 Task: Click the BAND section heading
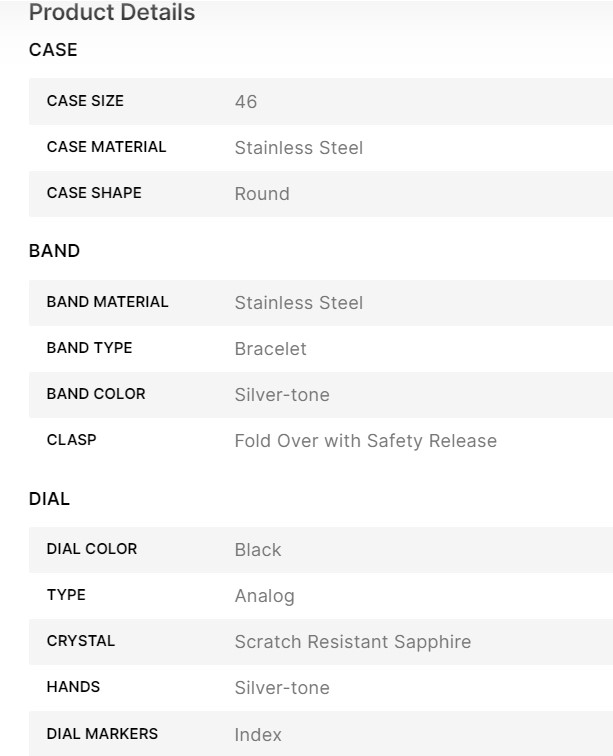pos(54,251)
